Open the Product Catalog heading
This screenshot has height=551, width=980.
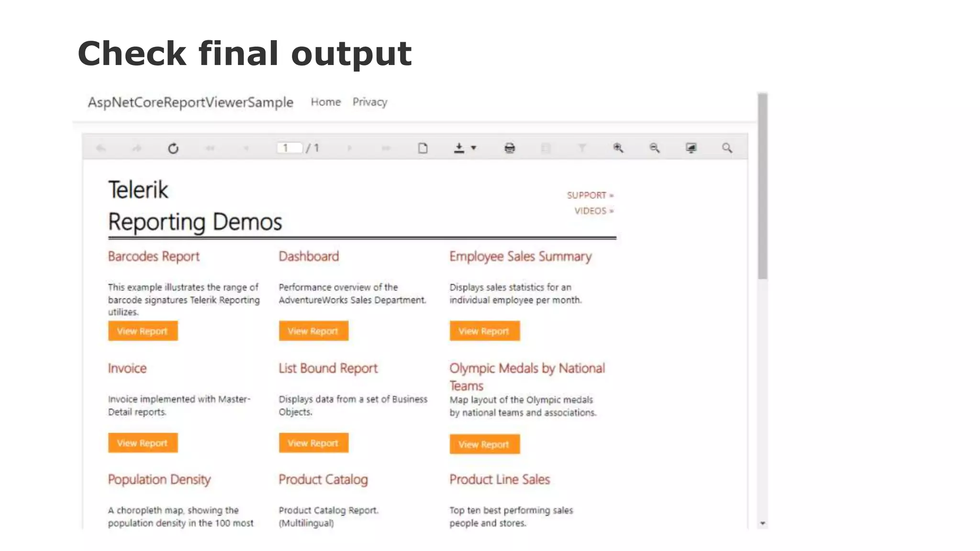pyautogui.click(x=323, y=480)
